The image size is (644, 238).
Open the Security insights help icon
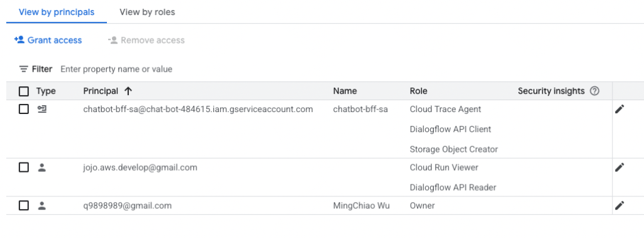tap(594, 91)
